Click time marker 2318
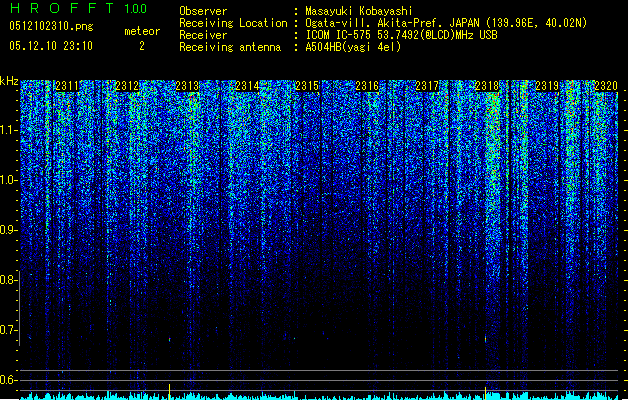 click(x=487, y=86)
